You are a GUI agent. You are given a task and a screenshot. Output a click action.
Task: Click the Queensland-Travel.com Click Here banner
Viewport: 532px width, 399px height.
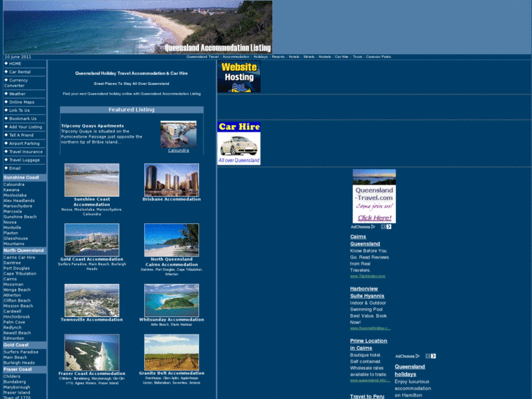coord(374,196)
